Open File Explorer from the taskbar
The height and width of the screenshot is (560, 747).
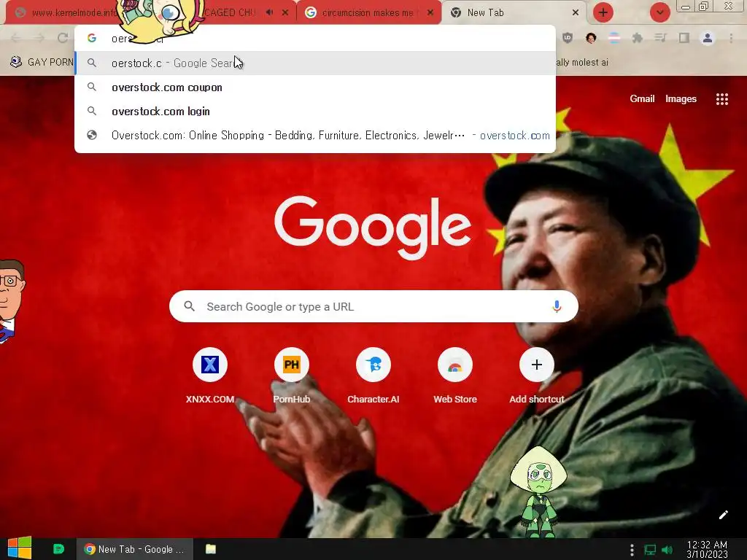click(x=211, y=549)
